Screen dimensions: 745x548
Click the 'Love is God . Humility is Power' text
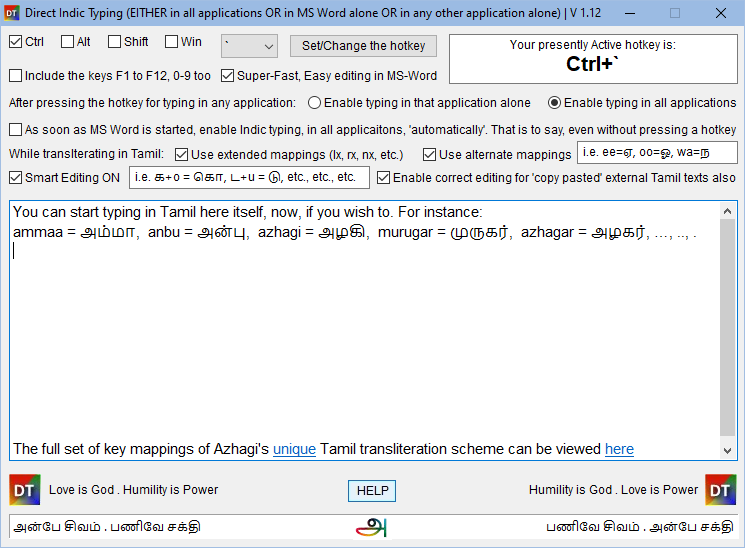coord(134,490)
